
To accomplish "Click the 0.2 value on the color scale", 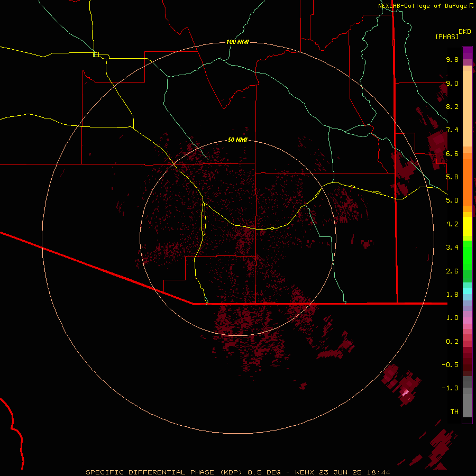I will click(452, 342).
